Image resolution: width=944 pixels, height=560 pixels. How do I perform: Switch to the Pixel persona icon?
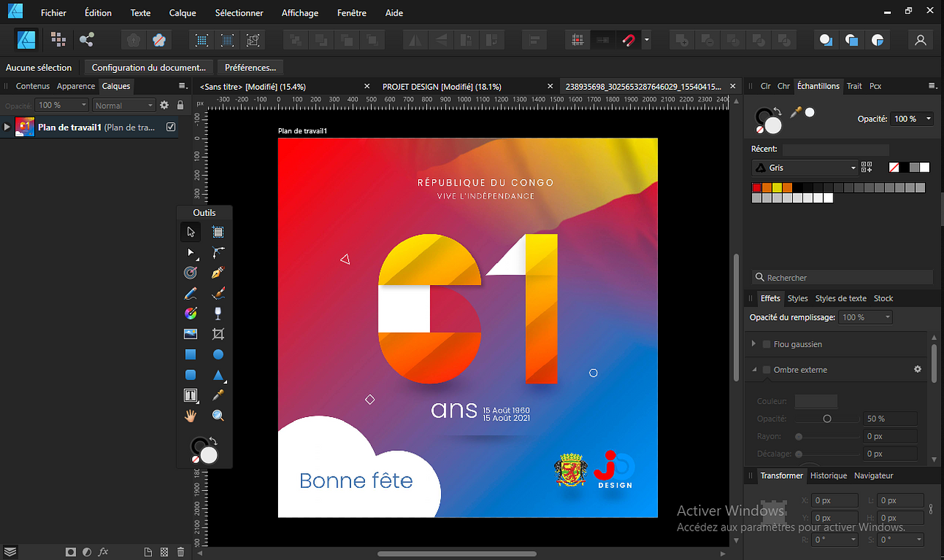tap(58, 41)
